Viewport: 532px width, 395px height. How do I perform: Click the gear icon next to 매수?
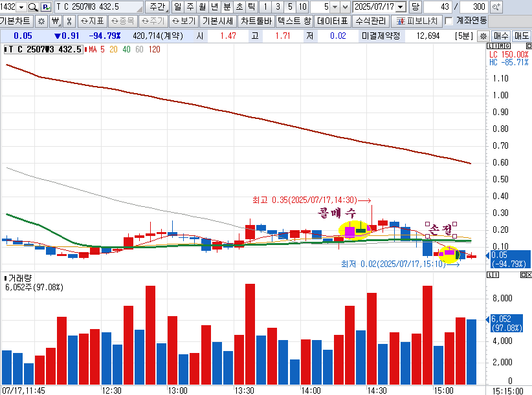pyautogui.click(x=483, y=36)
